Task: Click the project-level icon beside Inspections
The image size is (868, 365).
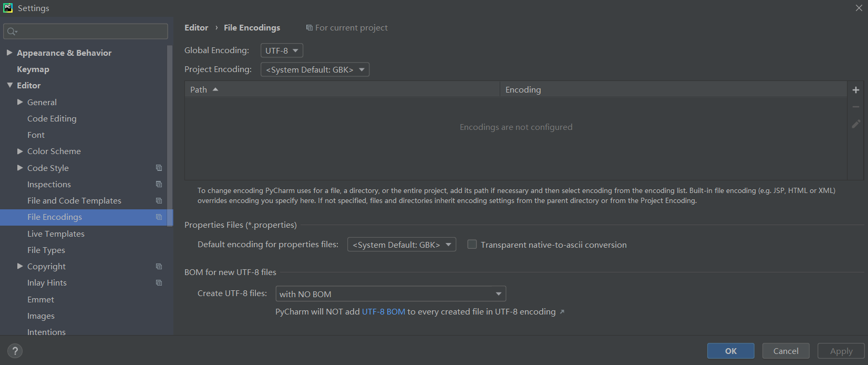Action: pyautogui.click(x=159, y=184)
